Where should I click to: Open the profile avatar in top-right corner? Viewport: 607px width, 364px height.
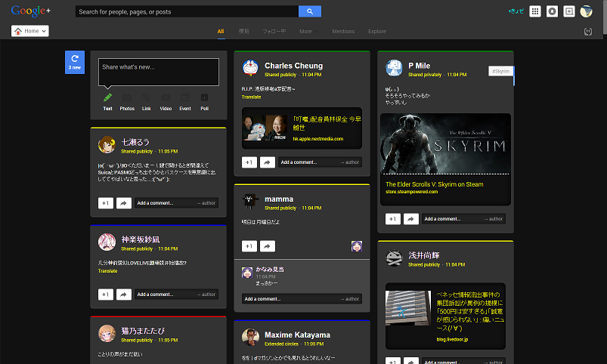[586, 11]
